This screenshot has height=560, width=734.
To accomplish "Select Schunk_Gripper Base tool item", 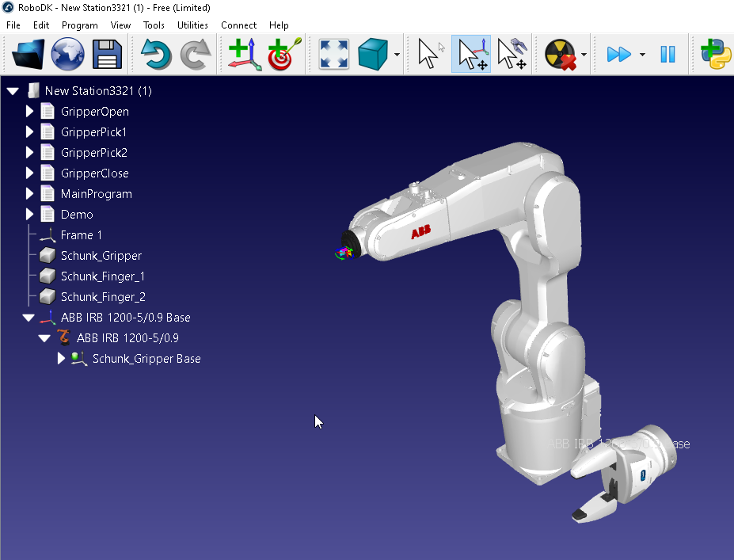I will pos(146,359).
